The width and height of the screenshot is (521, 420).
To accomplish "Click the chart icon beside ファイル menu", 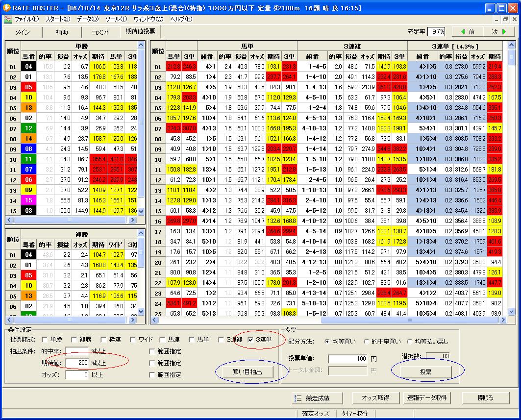I will [x=8, y=19].
